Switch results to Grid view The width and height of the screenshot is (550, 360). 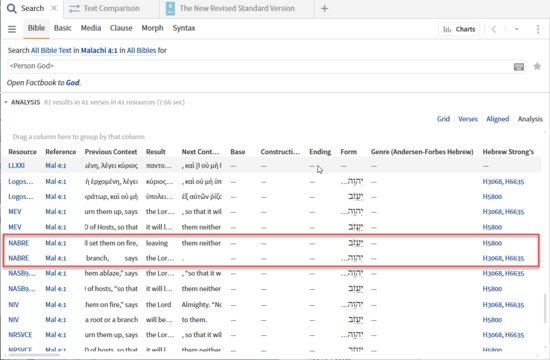(443, 119)
